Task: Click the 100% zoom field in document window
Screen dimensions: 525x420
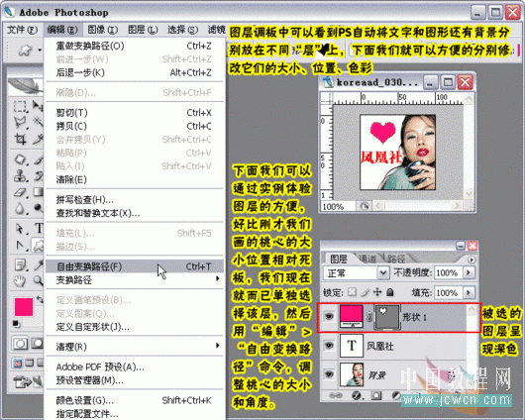Action: [338, 206]
